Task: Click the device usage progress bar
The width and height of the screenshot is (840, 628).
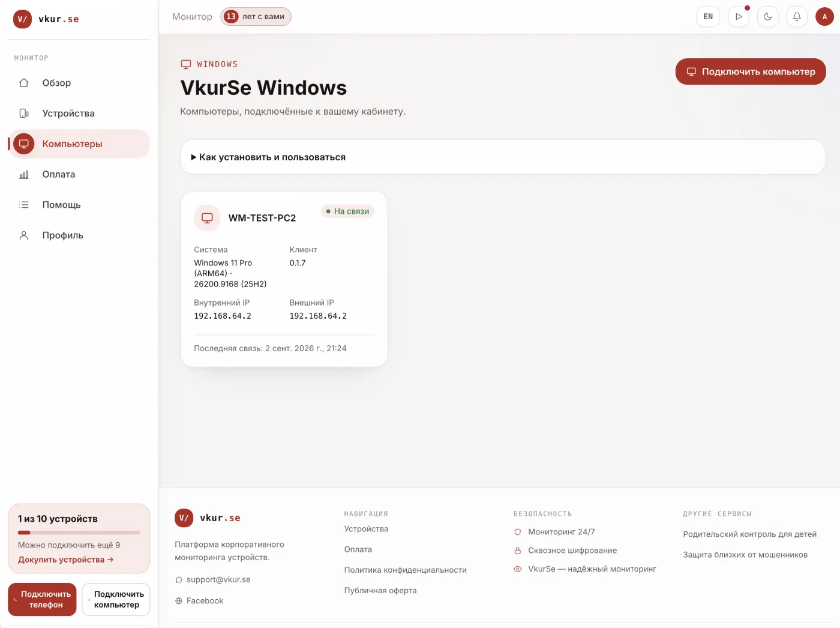Action: pyautogui.click(x=79, y=533)
